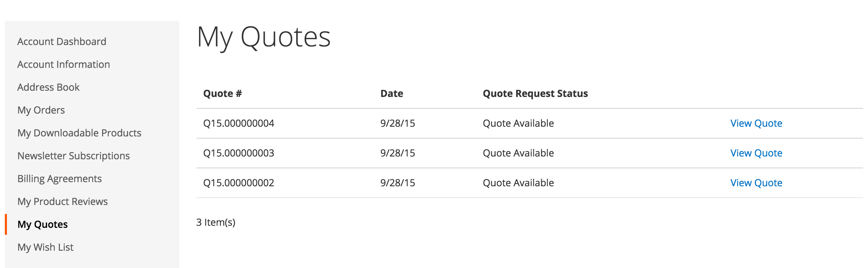The height and width of the screenshot is (268, 868).
Task: Select Newsletter Subscriptions menu item
Action: coord(73,156)
